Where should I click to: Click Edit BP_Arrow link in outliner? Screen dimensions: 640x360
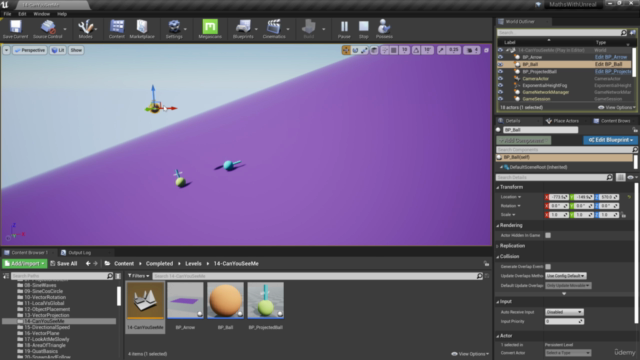point(611,57)
